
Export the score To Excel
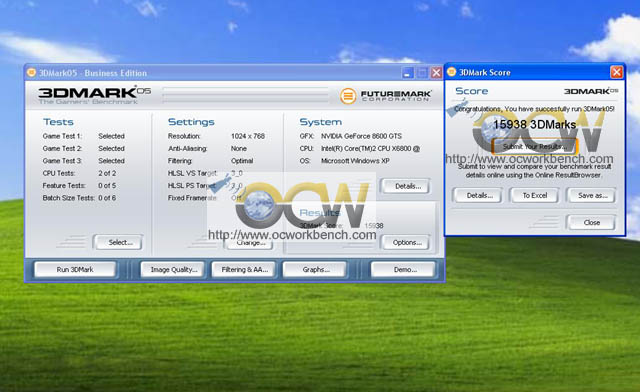pos(535,195)
